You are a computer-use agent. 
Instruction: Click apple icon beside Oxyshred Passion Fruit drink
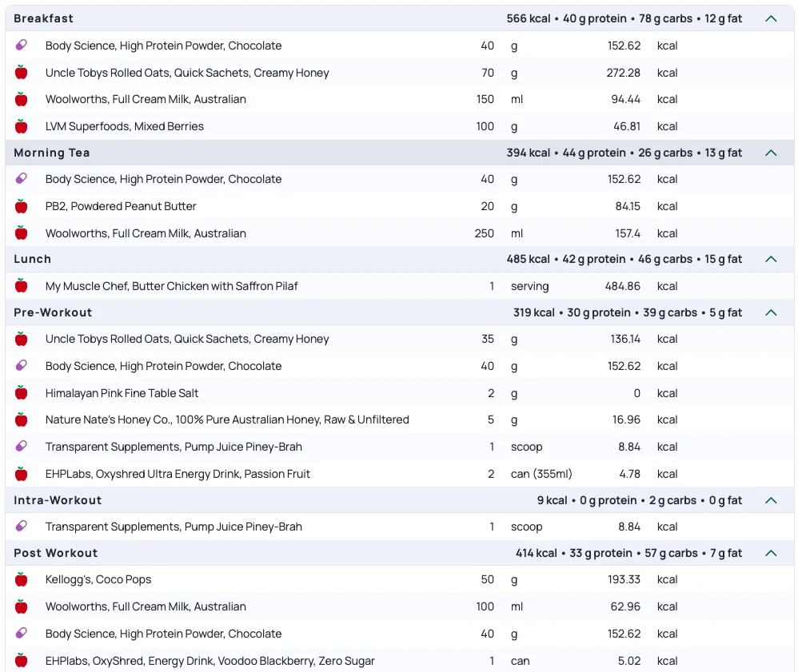point(22,474)
